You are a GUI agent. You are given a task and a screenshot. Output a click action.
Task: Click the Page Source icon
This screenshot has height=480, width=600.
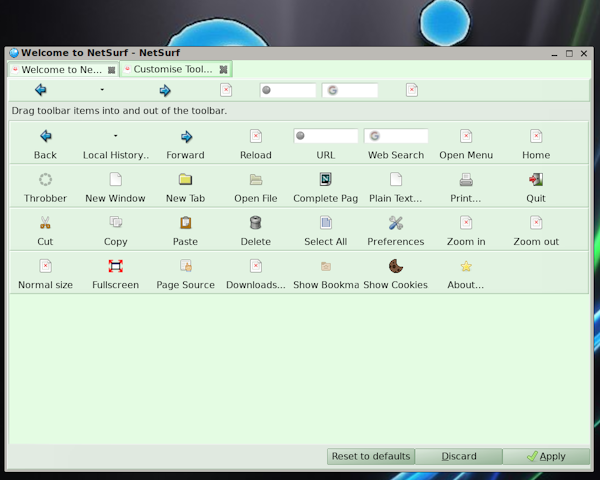click(186, 266)
